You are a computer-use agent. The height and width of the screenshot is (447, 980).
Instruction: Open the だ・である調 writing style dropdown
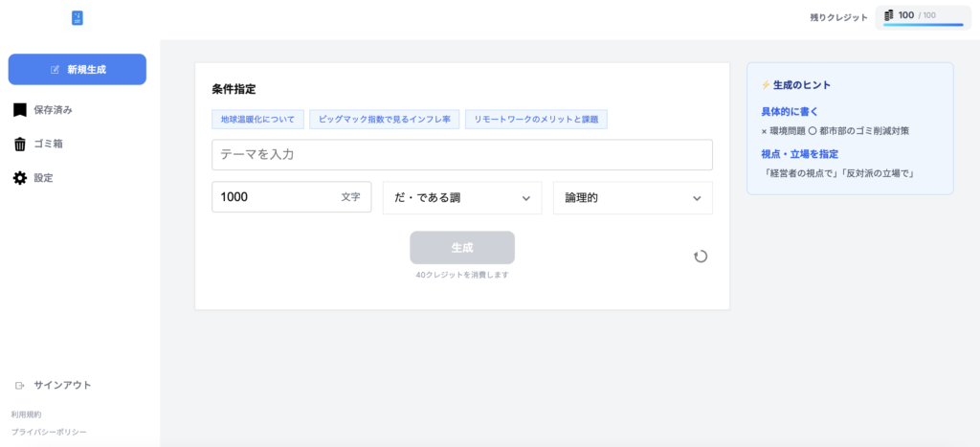pos(461,198)
